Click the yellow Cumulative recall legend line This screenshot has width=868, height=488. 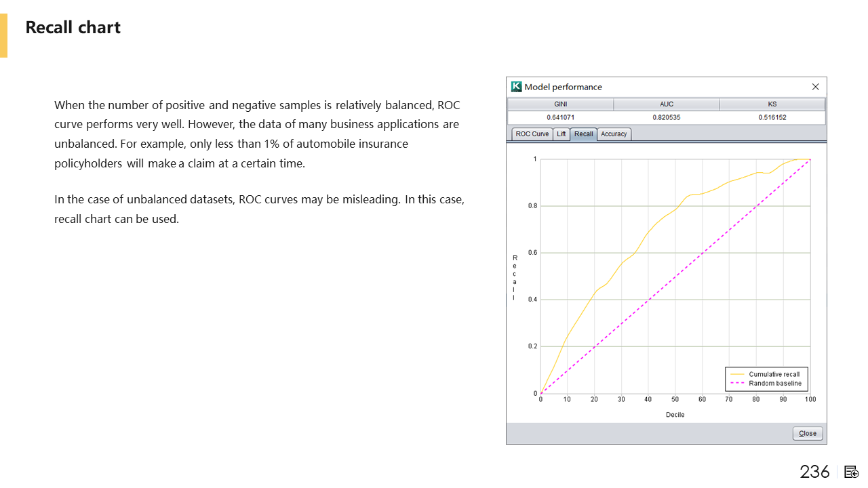737,374
